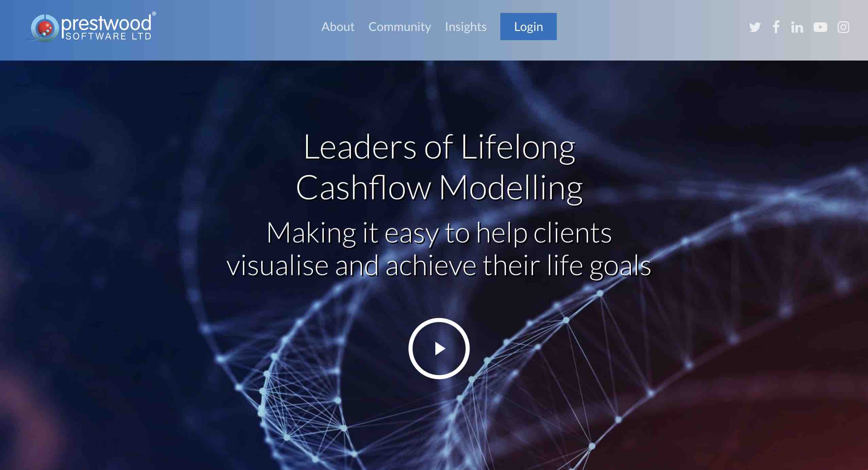Open the Twitter social media icon
868x470 pixels.
[x=755, y=27]
